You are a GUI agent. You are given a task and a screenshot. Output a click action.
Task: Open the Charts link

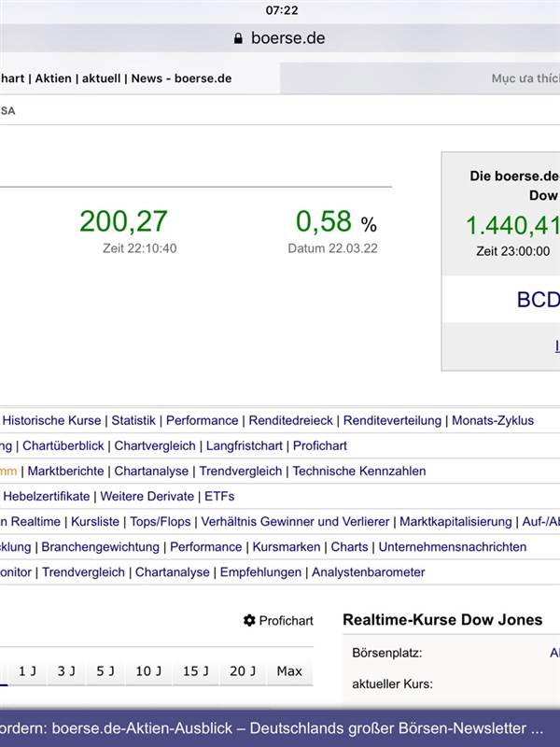coord(349,547)
